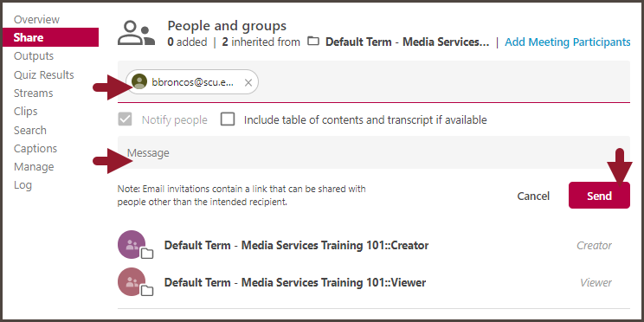
Task: Toggle the Notify people checkbox
Action: [125, 119]
